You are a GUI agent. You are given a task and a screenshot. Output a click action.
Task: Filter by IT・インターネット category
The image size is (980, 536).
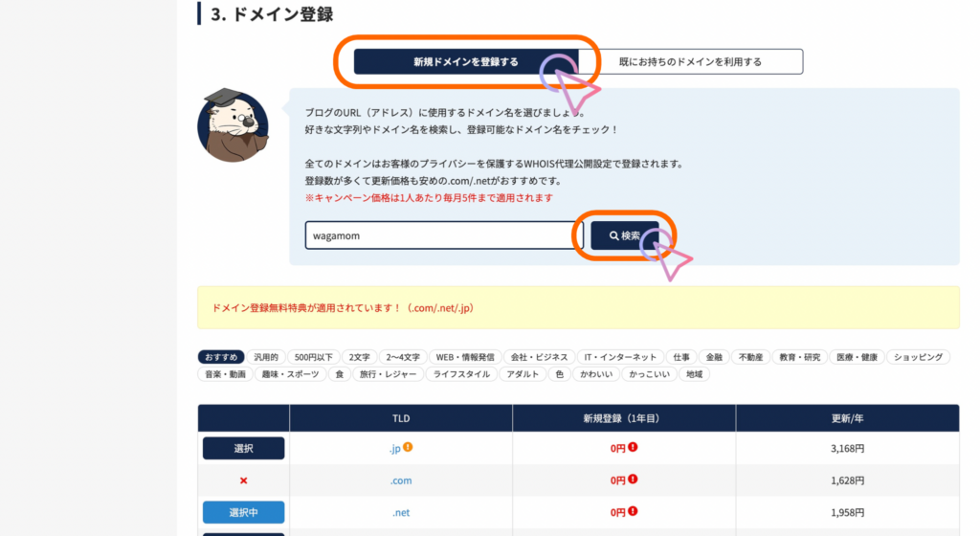click(619, 357)
